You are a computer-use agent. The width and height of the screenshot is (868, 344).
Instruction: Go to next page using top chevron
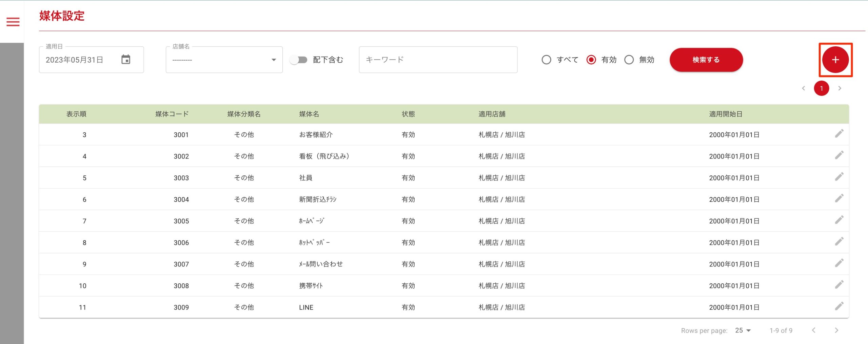840,88
